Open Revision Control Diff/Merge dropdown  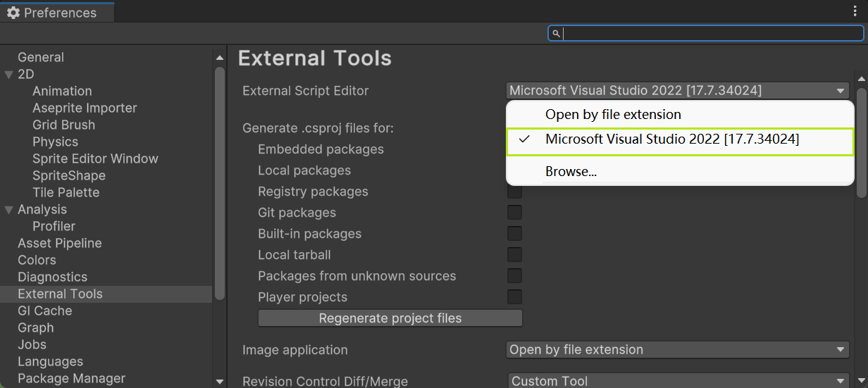(x=678, y=381)
